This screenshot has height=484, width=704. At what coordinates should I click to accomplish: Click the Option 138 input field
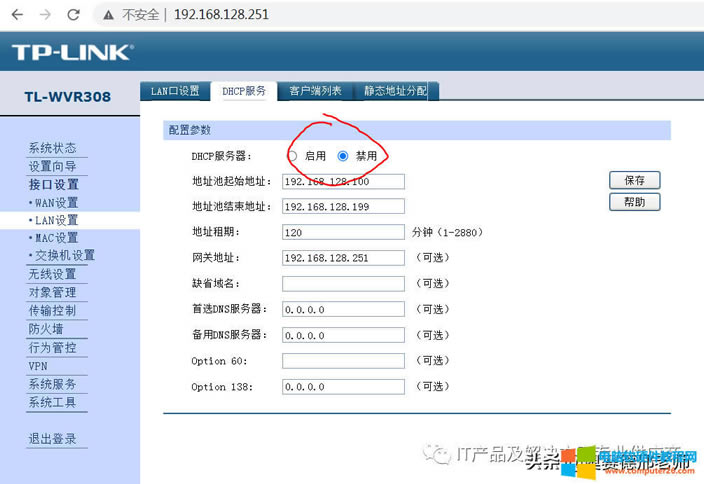[x=343, y=387]
